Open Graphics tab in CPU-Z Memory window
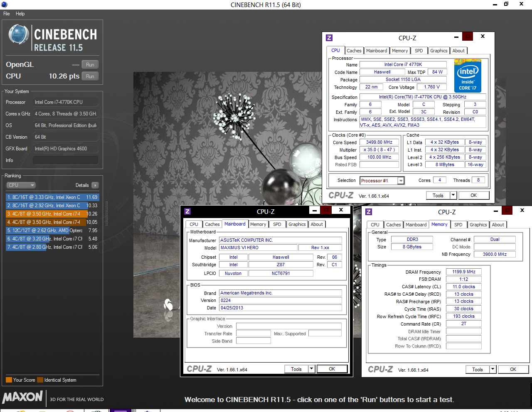Image resolution: width=532 pixels, height=412 pixels. [478, 225]
